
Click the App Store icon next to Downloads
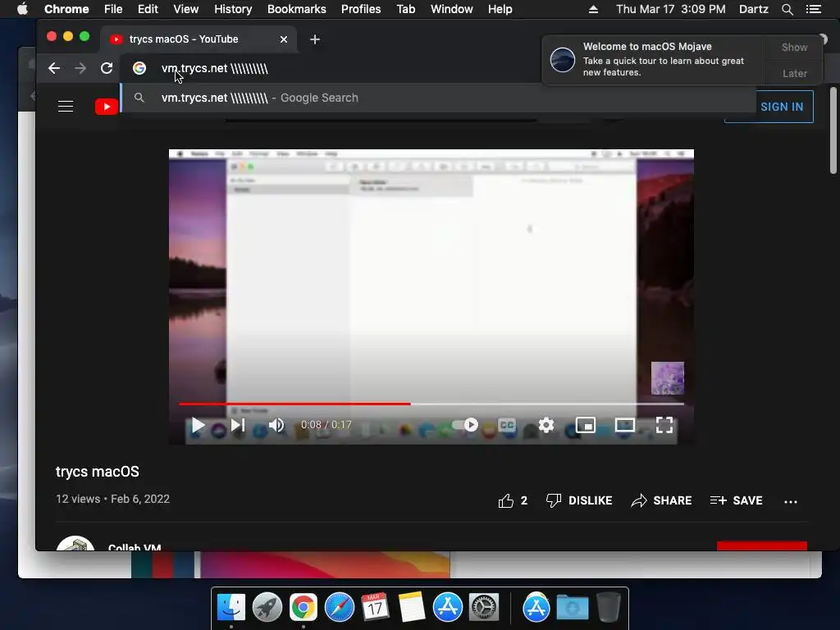pyautogui.click(x=536, y=608)
